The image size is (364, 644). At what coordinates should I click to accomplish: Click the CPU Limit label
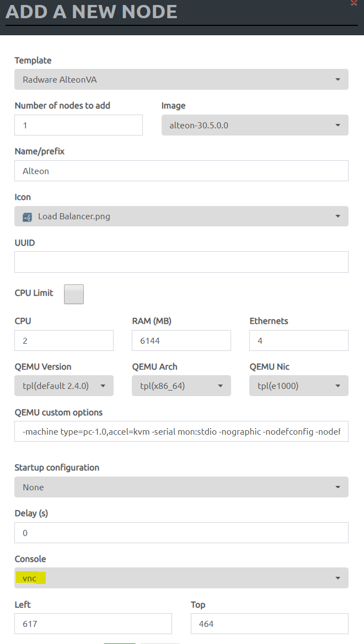34,293
